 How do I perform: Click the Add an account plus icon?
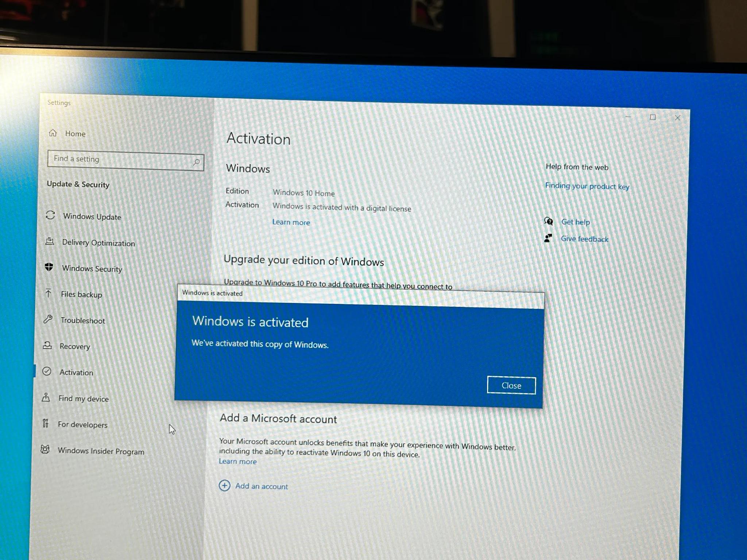click(x=224, y=485)
